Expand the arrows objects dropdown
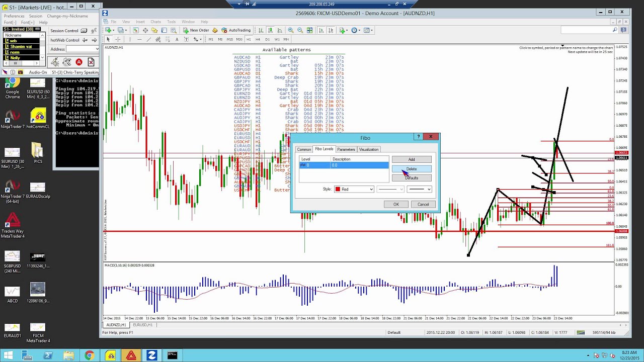 point(200,39)
